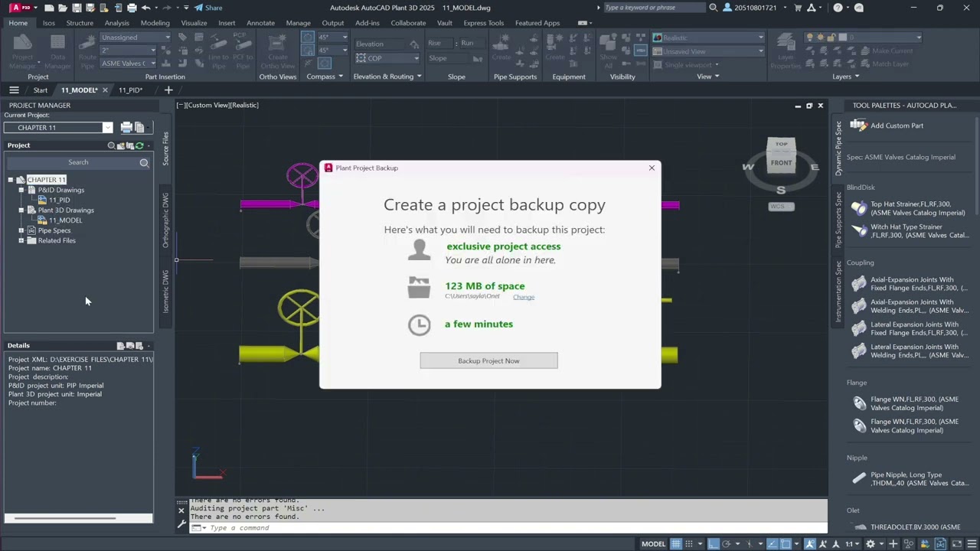This screenshot has height=551, width=980.
Task: Click the Open folder icon in quick access toolbar
Action: click(64, 8)
